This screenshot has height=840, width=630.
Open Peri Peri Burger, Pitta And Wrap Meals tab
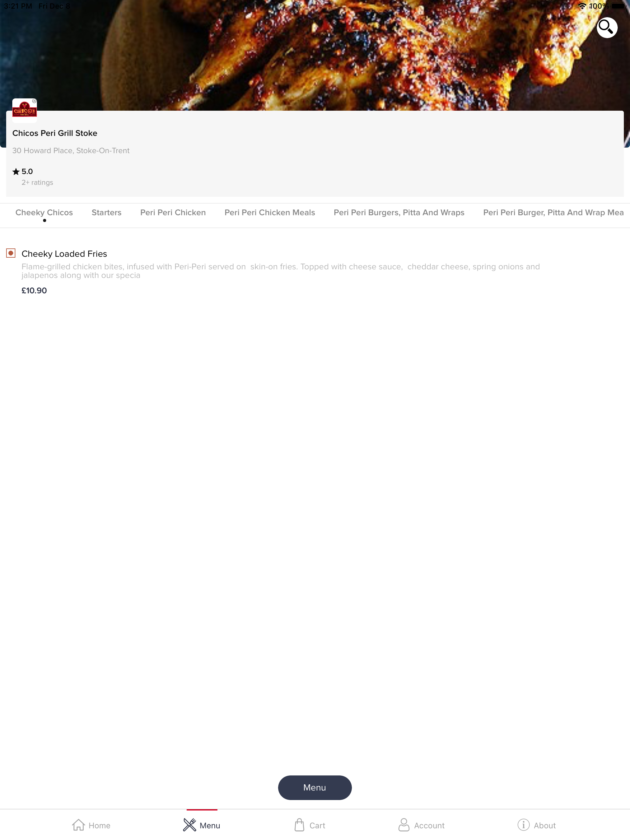(x=553, y=213)
